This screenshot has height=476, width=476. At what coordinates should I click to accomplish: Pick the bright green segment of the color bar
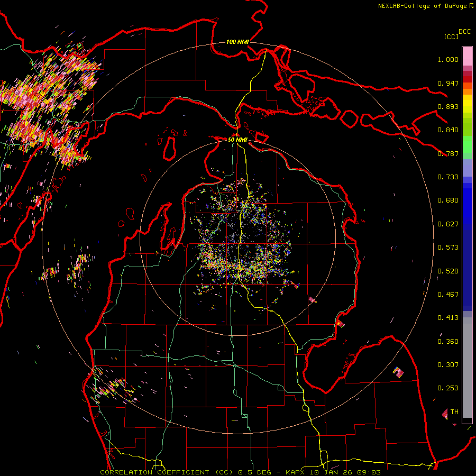467,144
